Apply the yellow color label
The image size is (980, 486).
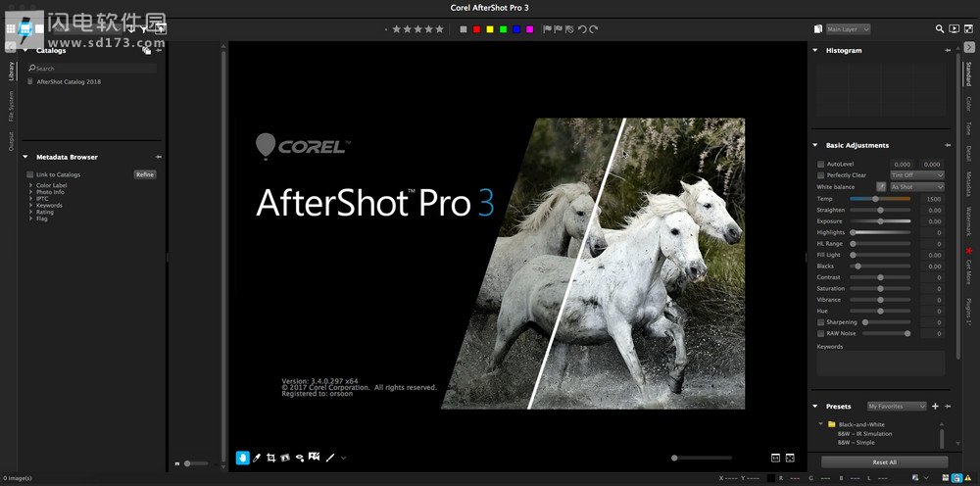(x=490, y=29)
